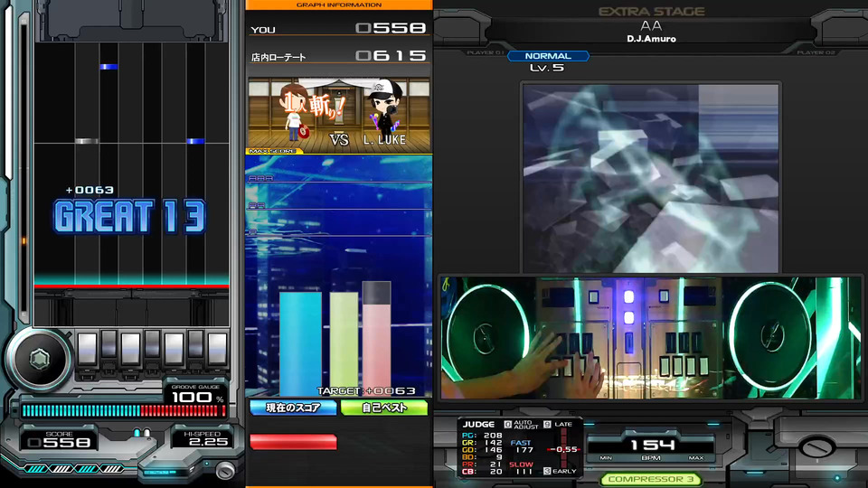868x488 pixels.
Task: Tap the fifth key on the key panel
Action: 174,349
